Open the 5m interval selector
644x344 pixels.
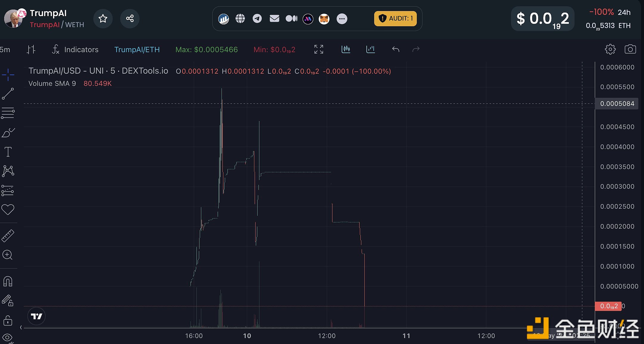pyautogui.click(x=5, y=49)
